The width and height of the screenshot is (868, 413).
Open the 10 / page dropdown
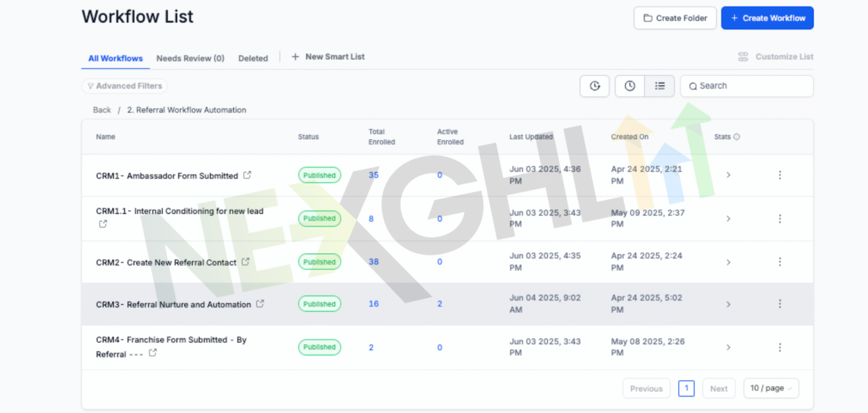[771, 388]
